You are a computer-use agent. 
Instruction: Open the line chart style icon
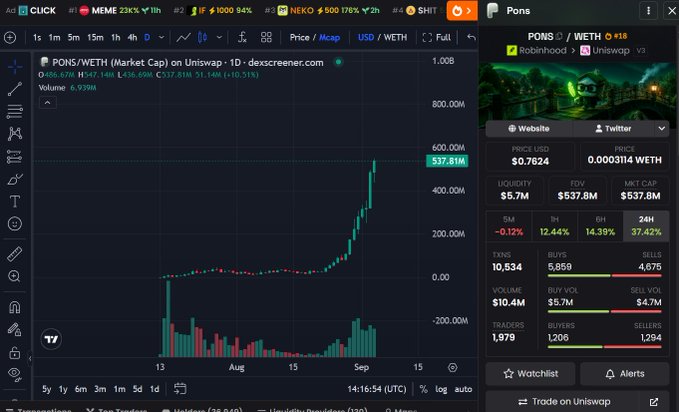(x=183, y=38)
